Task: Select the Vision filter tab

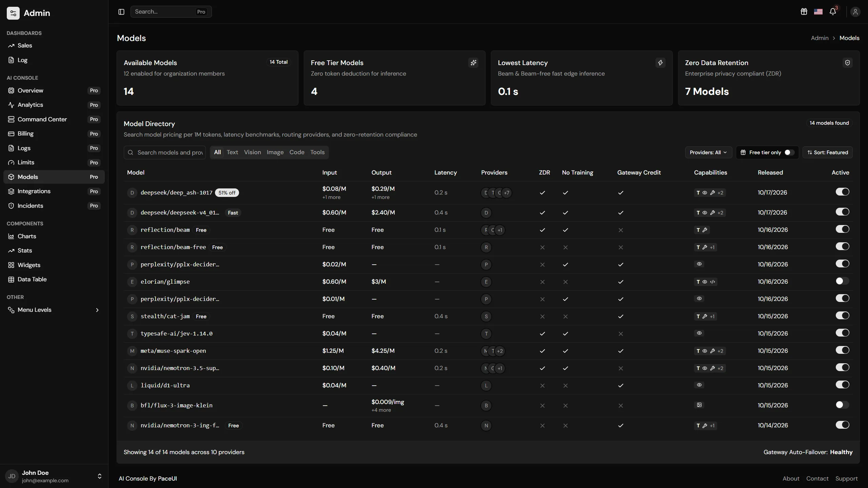Action: [x=253, y=152]
